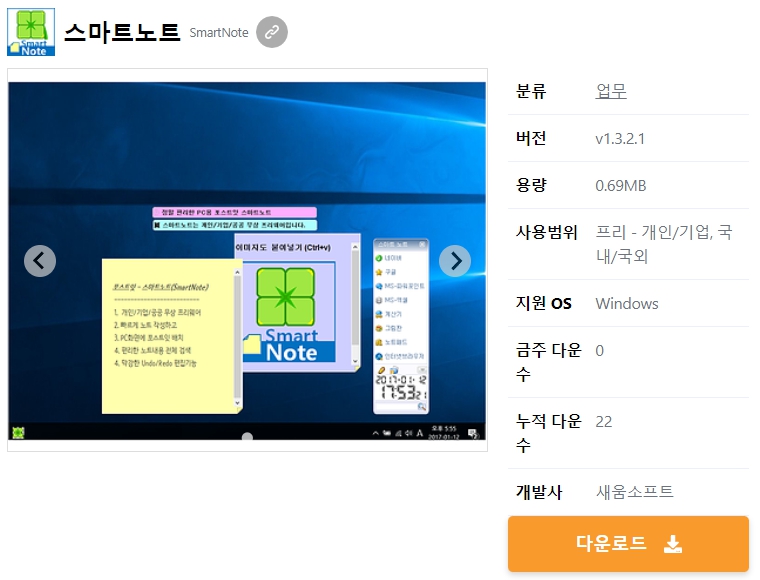The width and height of the screenshot is (760, 580).
Task: Click the carousel dot indicator
Action: [x=247, y=437]
